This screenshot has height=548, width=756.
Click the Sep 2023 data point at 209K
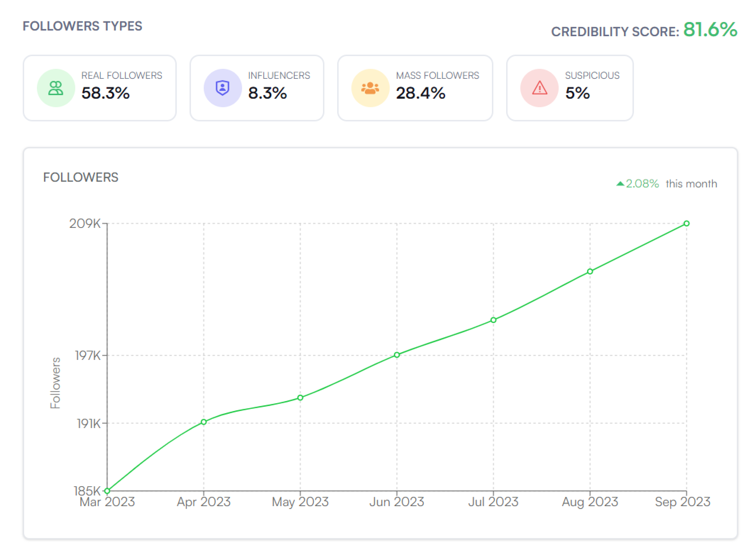pos(687,224)
